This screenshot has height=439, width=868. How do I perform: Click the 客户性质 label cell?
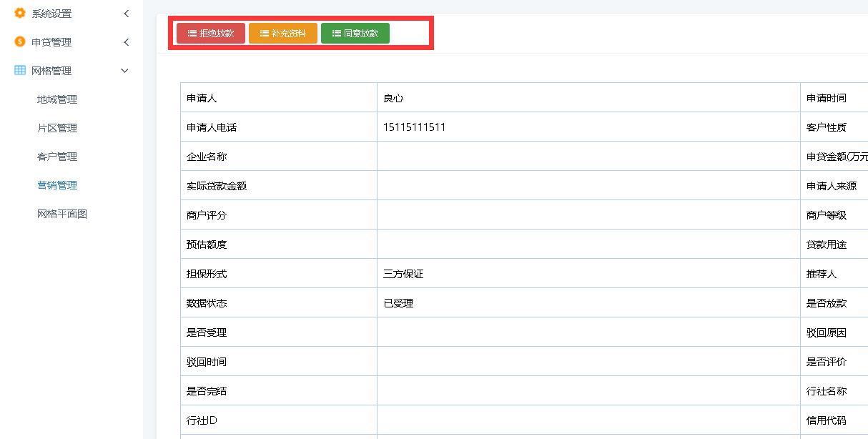(834, 127)
